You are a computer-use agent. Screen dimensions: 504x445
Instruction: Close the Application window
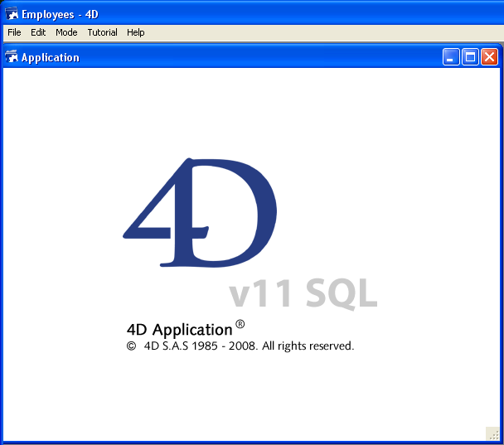click(x=489, y=57)
